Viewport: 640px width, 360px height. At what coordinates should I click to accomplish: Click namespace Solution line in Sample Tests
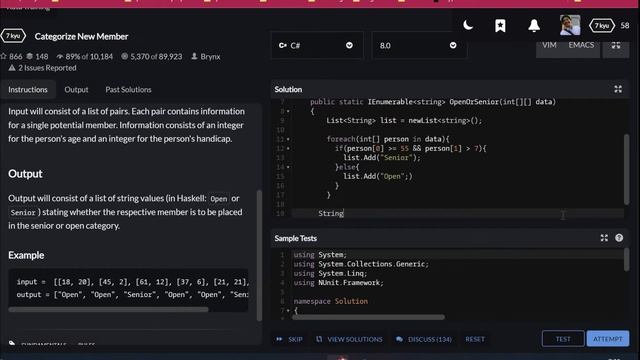331,301
